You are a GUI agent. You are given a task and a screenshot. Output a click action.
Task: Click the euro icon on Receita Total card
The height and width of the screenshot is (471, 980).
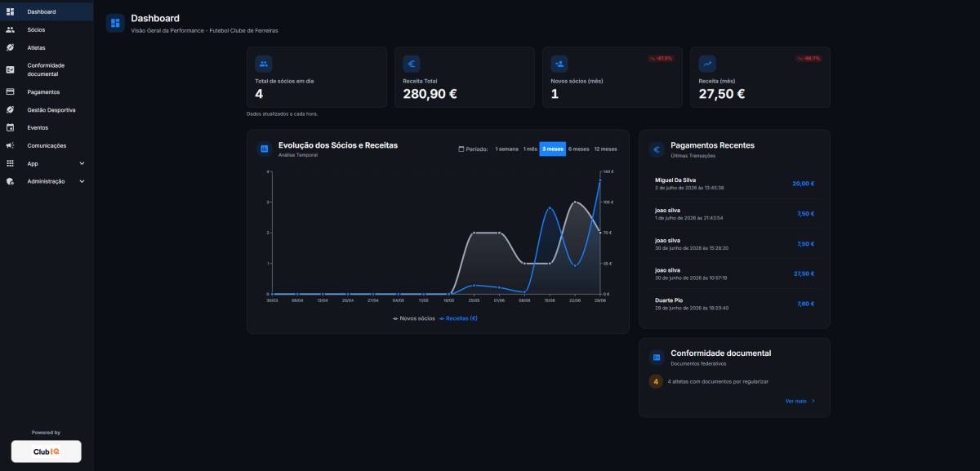click(412, 64)
